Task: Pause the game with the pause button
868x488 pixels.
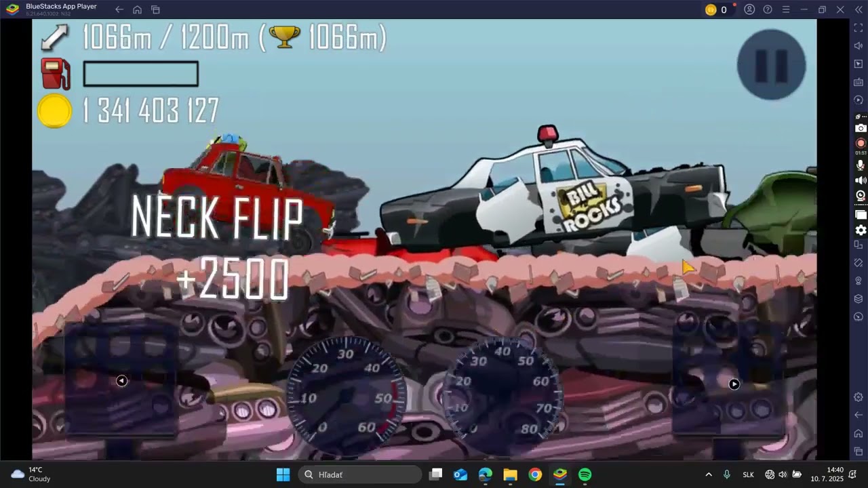Action: (x=771, y=66)
